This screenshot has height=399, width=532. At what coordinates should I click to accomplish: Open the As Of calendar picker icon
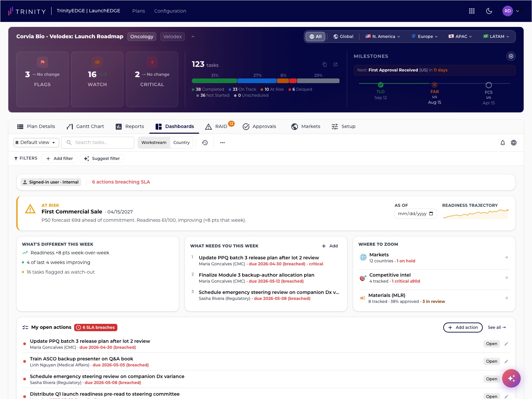(x=431, y=214)
